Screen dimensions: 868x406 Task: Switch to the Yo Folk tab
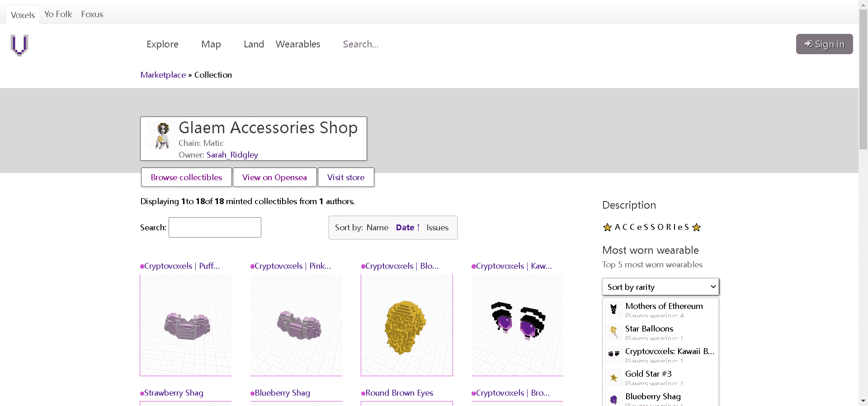point(58,14)
